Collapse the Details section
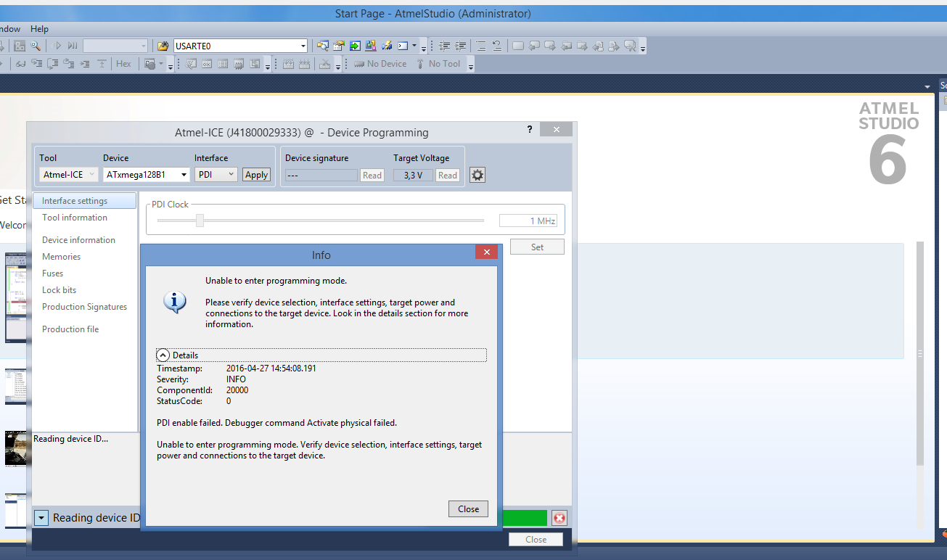Viewport: 947px width, 560px height. [163, 355]
